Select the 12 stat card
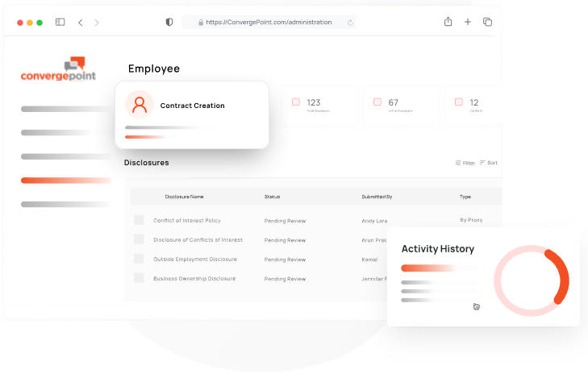 point(473,105)
